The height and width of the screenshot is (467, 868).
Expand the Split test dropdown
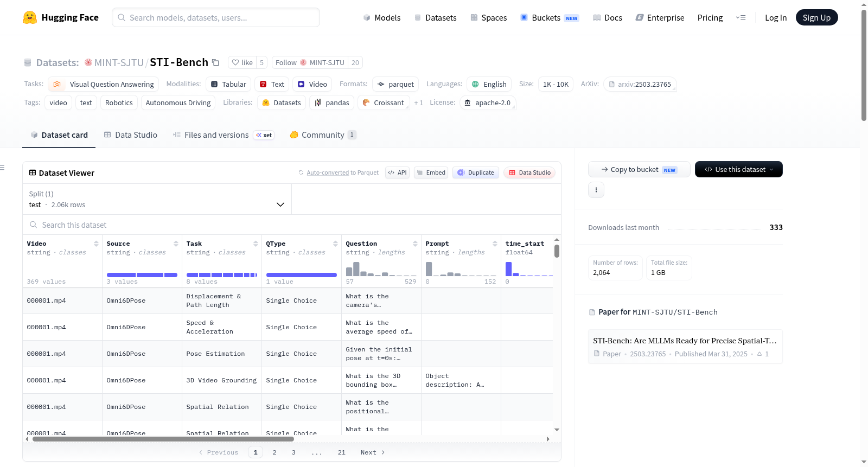pyautogui.click(x=157, y=199)
